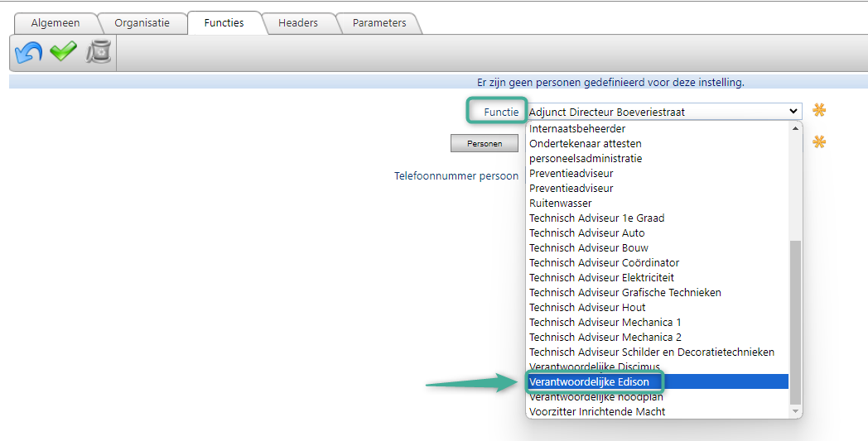This screenshot has width=868, height=441.
Task: Select Technisch Adviseur Hout option
Action: coord(587,308)
